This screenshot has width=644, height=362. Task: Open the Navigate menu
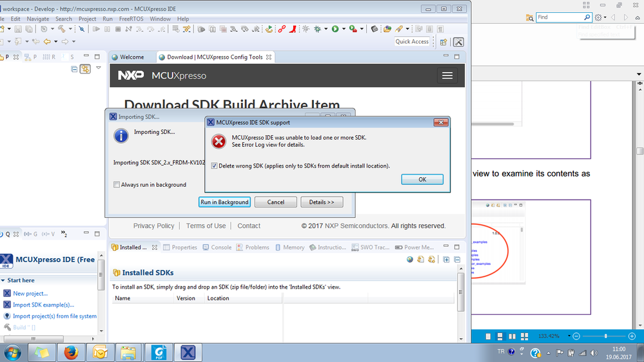click(38, 19)
